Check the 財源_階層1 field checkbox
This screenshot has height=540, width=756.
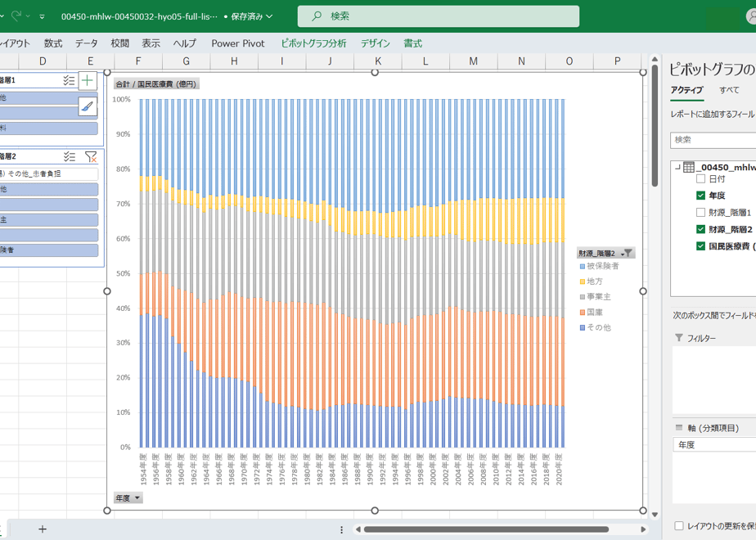tap(701, 212)
